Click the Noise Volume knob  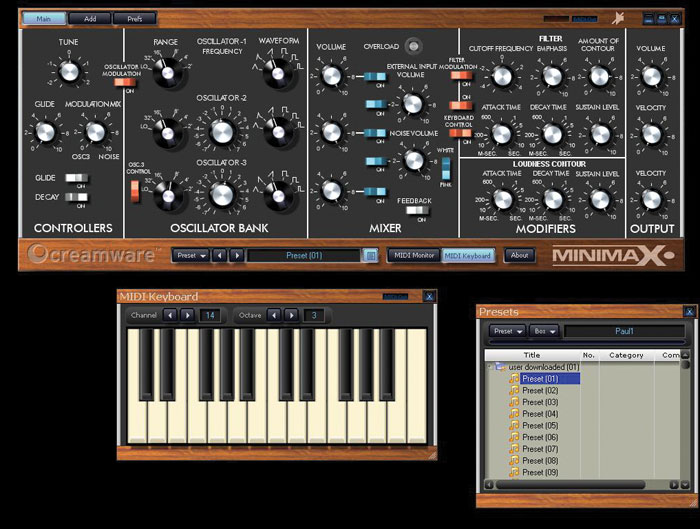click(x=414, y=160)
